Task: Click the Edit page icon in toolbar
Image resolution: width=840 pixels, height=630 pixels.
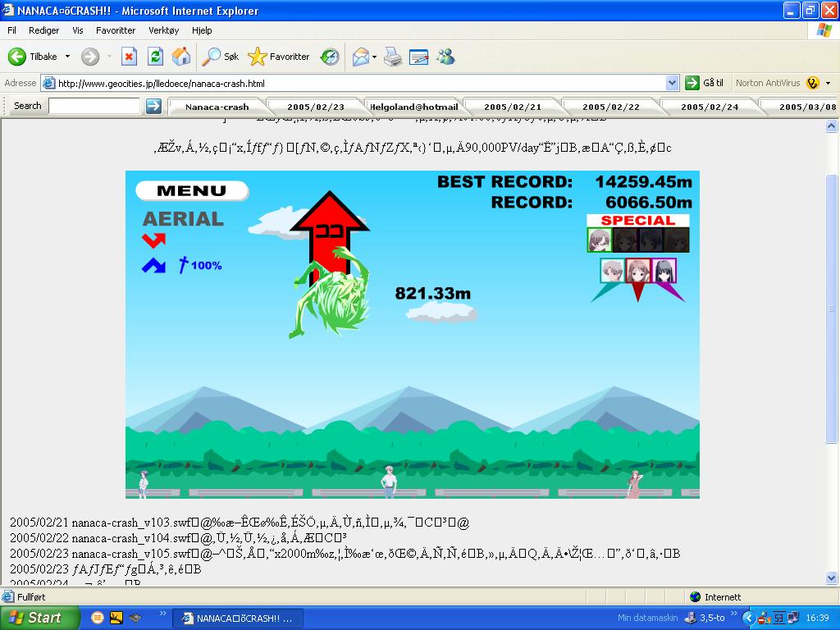Action: coord(418,57)
